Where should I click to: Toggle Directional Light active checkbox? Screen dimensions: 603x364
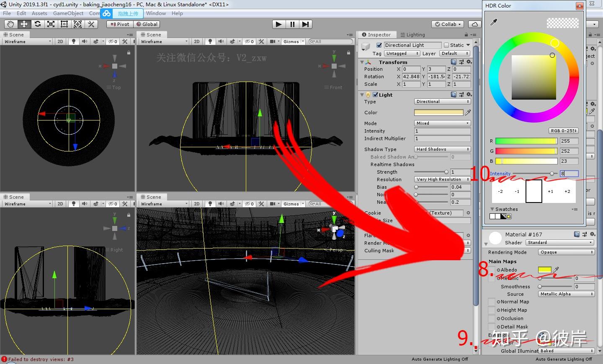coord(379,45)
